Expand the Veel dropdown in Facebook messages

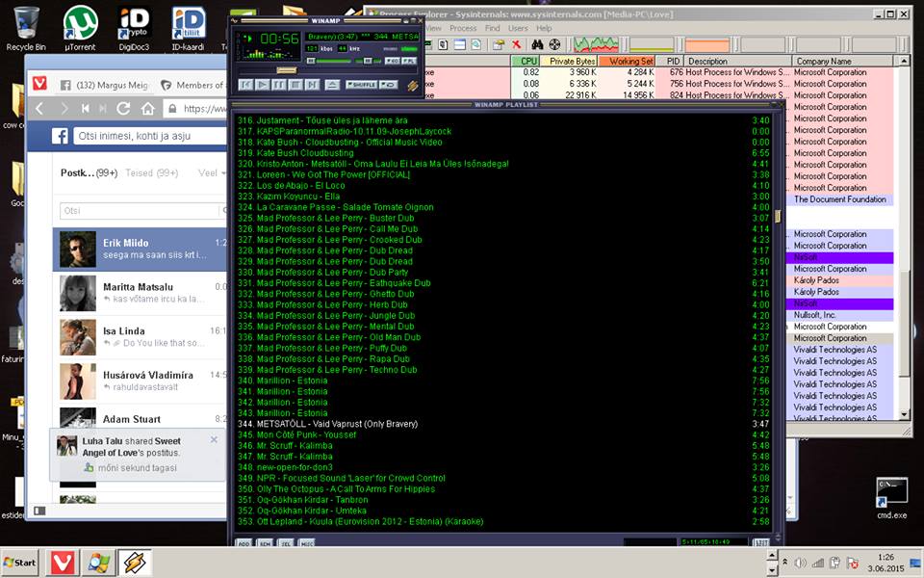pyautogui.click(x=212, y=172)
